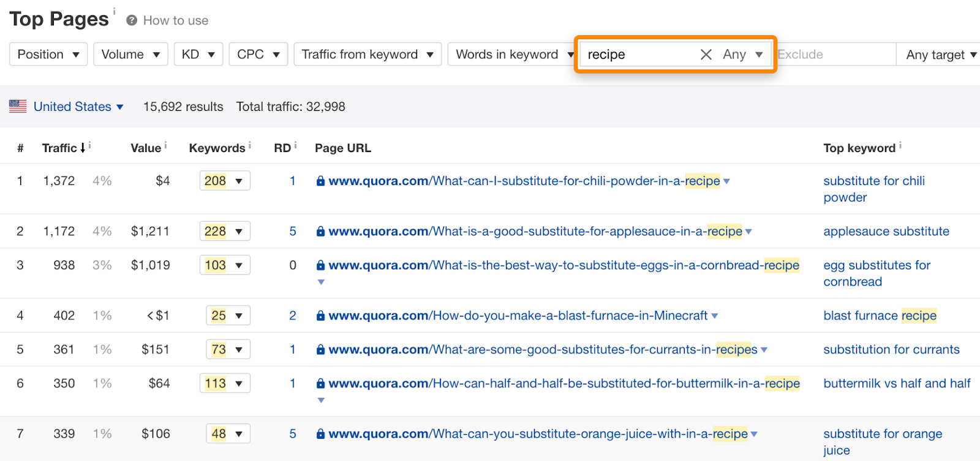The image size is (980, 461).
Task: Clear the recipe filter with X icon
Action: (706, 55)
